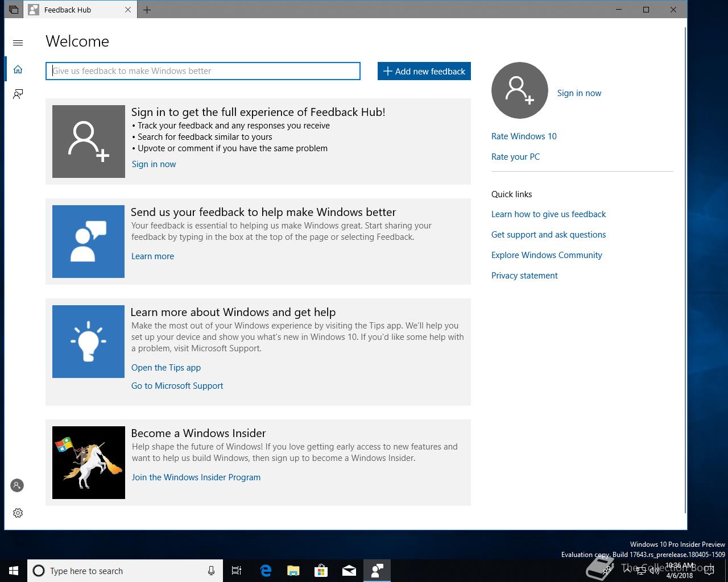
Task: Click the taskbar search box
Action: (125, 571)
